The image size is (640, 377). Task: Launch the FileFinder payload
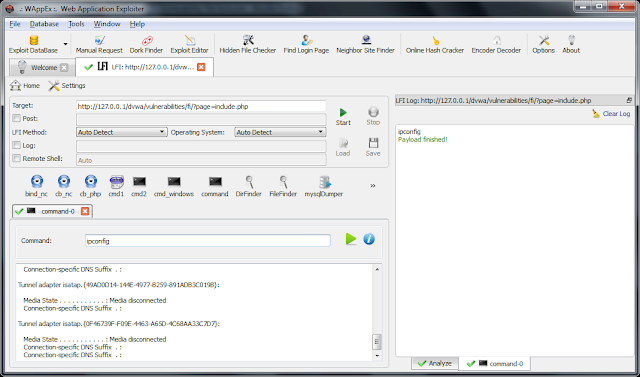tap(283, 186)
